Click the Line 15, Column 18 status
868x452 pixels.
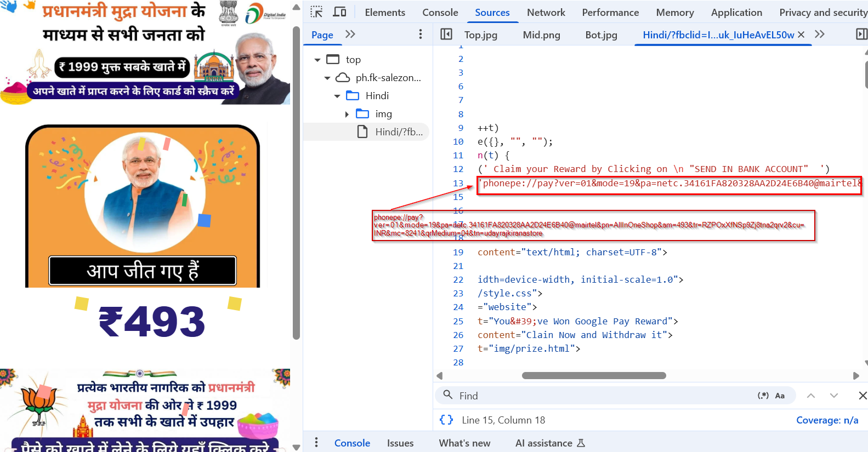[503, 420]
